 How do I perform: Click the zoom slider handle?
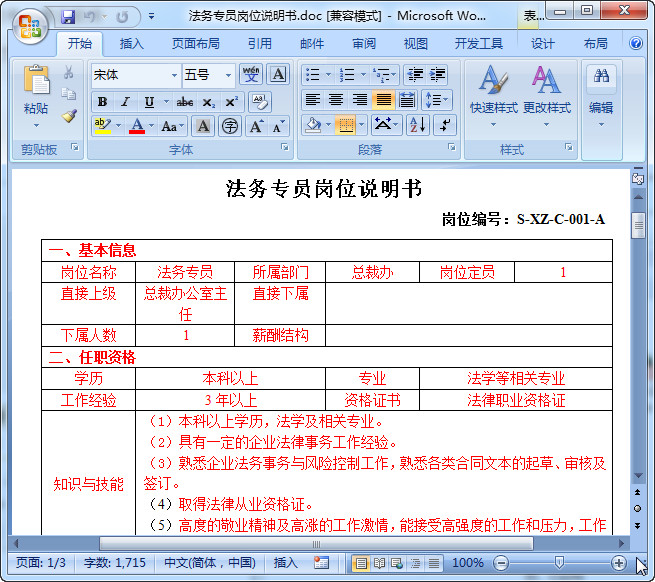(559, 562)
